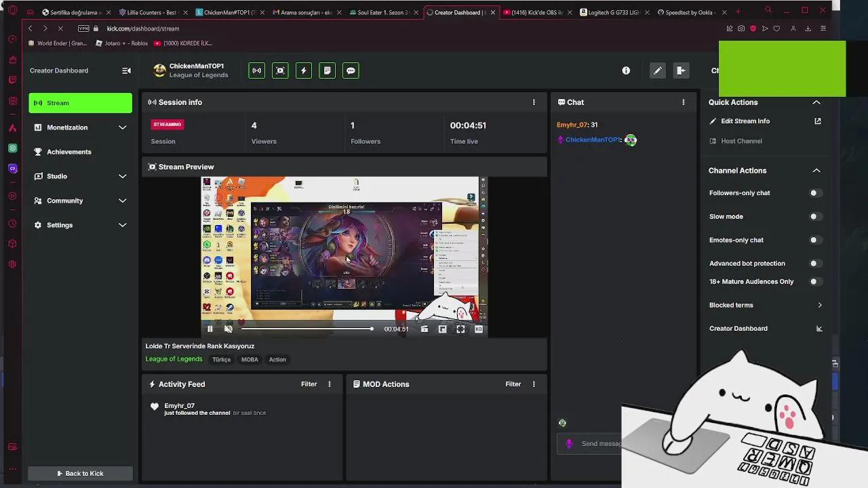Click the pencil edit icon in header
This screenshot has width=868, height=488.
(657, 70)
